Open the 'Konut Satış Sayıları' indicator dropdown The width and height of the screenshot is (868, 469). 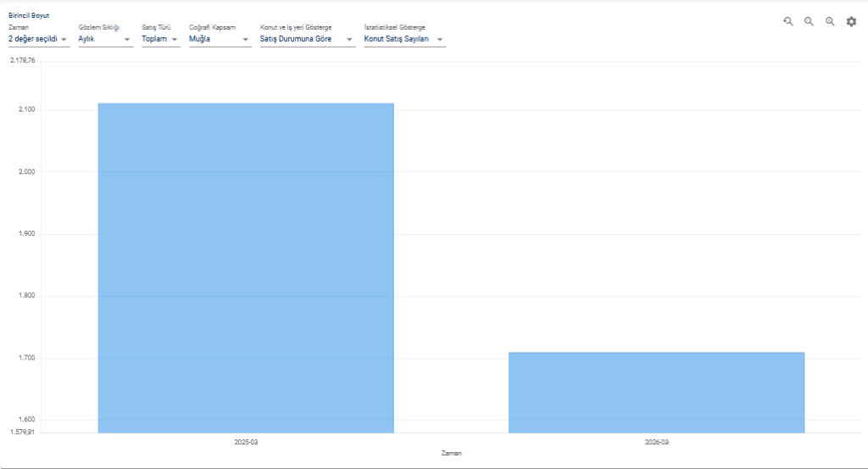click(403, 39)
